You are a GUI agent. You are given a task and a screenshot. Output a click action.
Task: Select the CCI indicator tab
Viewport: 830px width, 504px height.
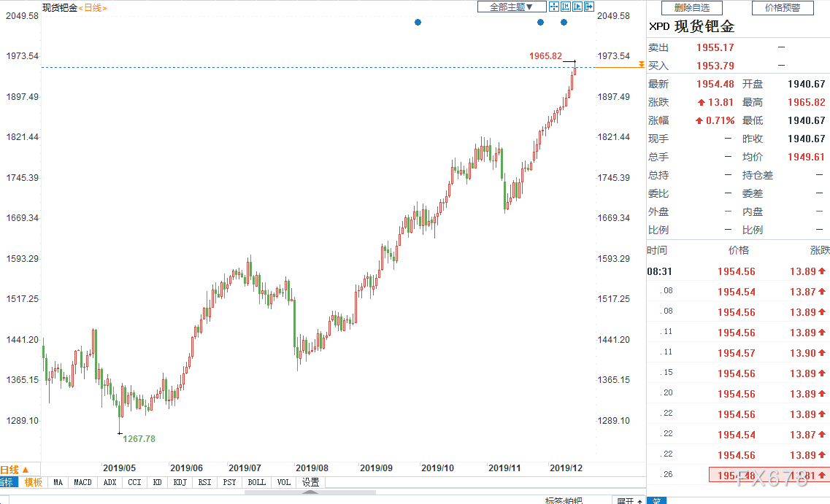tap(134, 482)
